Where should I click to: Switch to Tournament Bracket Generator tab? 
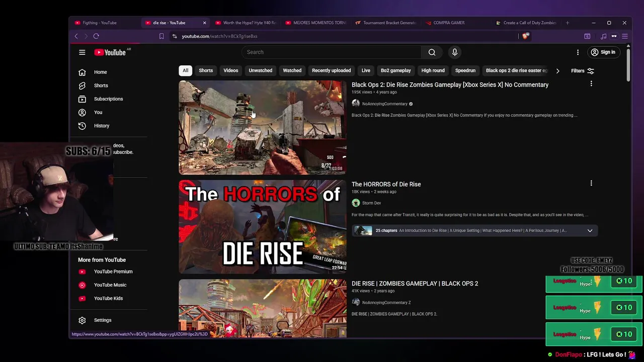[x=386, y=23]
